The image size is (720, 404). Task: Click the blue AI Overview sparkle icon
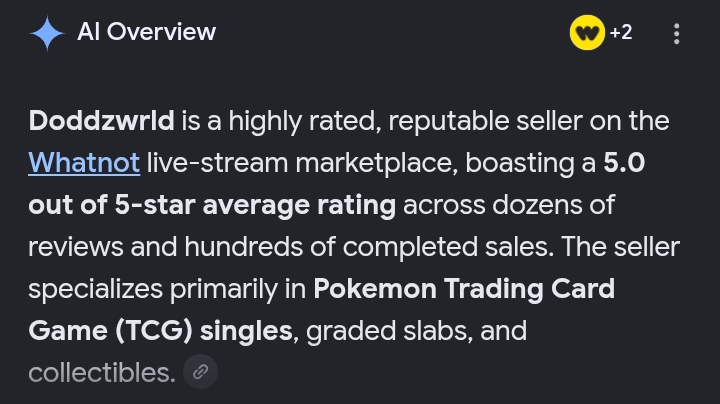(47, 33)
